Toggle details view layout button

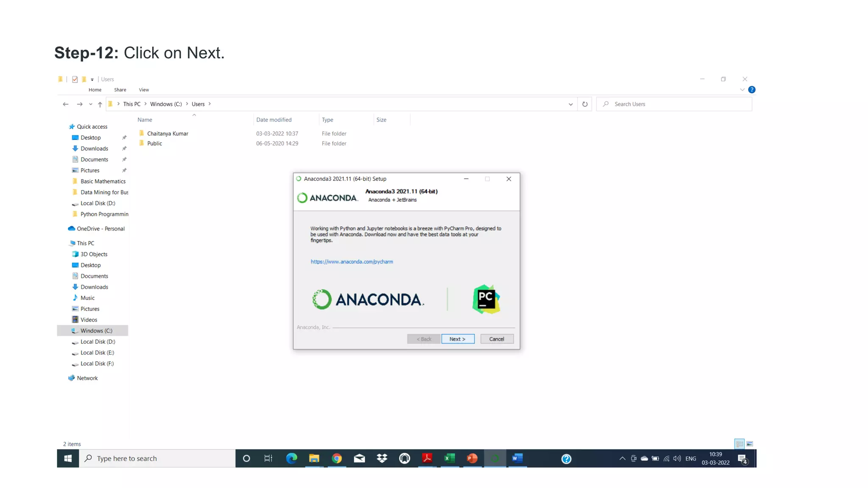click(x=740, y=444)
